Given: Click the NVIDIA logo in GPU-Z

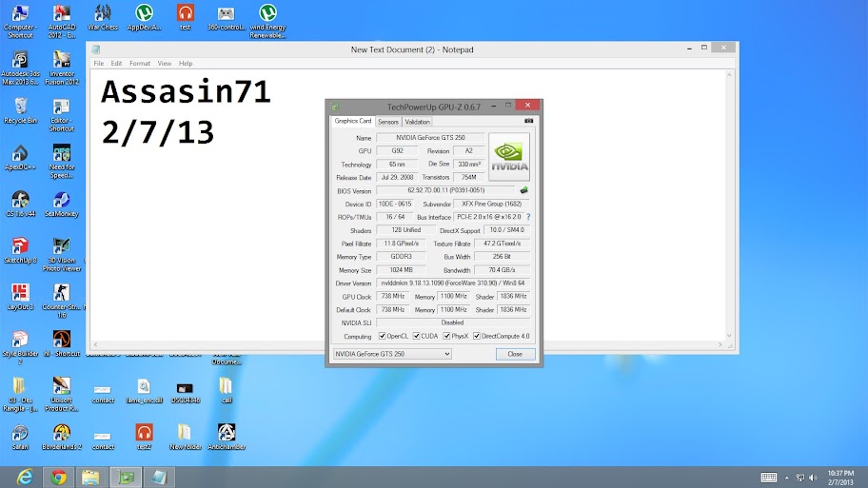Looking at the screenshot, I should click(x=509, y=157).
